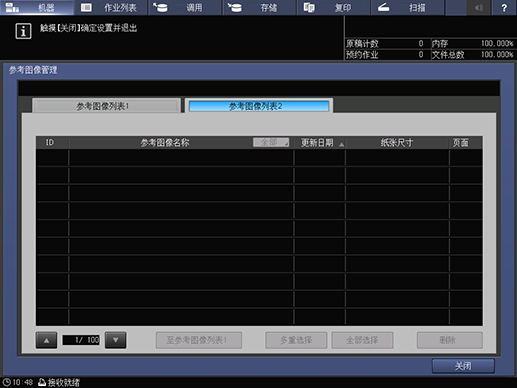Switch to the 作业列表 job list tab
The width and height of the screenshot is (517, 388).
111,7
